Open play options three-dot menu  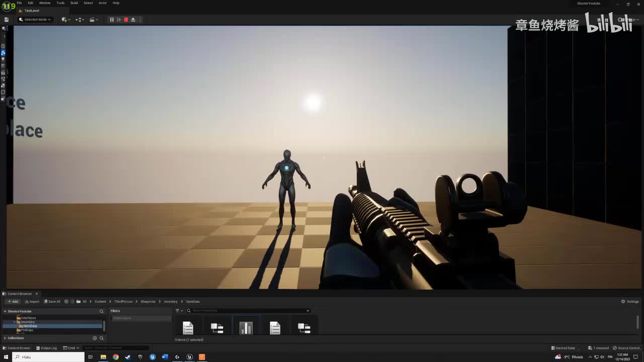[x=140, y=20]
